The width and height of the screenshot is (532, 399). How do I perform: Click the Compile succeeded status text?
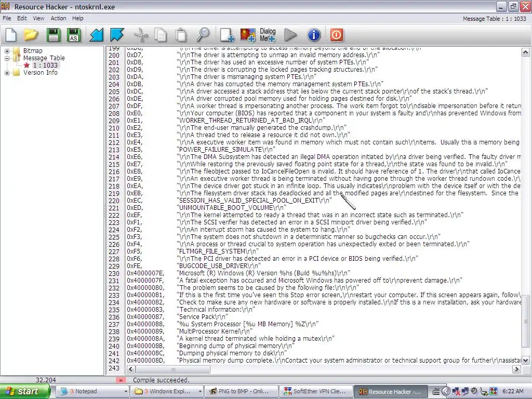(x=161, y=380)
